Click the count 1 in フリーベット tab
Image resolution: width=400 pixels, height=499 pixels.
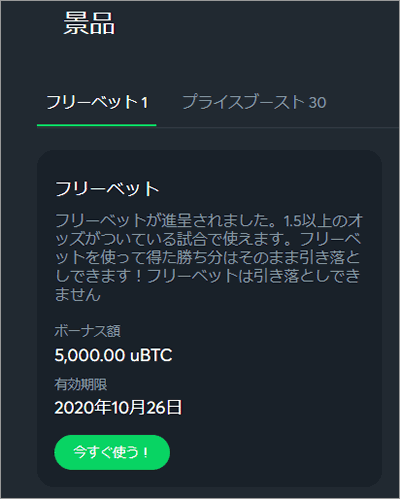tap(144, 103)
